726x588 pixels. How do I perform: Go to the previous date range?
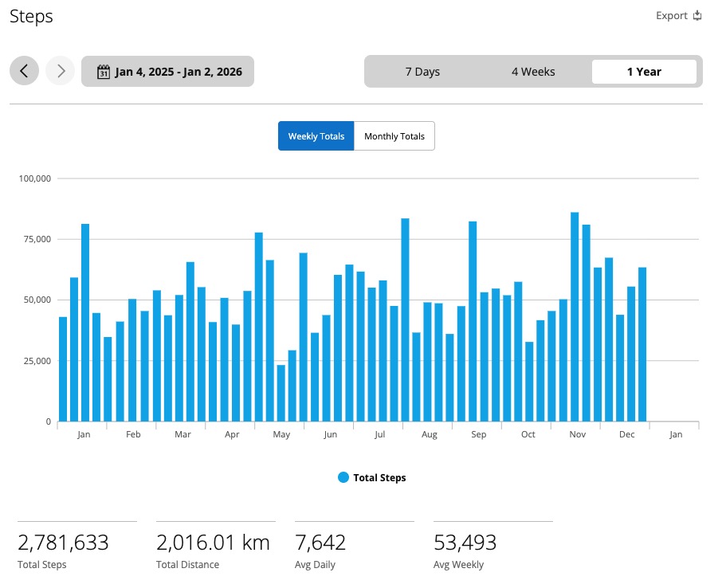[x=24, y=71]
